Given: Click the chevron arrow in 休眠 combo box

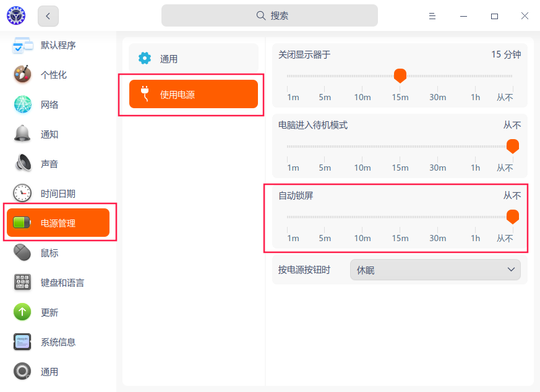Looking at the screenshot, I should tap(511, 270).
